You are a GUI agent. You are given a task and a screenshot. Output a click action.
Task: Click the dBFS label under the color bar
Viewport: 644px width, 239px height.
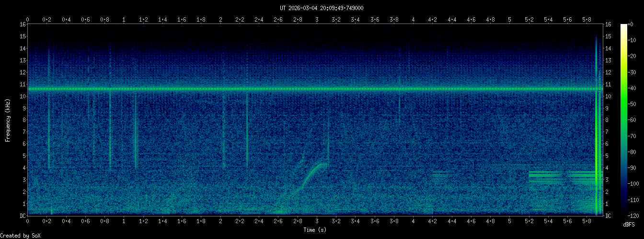(x=629, y=224)
